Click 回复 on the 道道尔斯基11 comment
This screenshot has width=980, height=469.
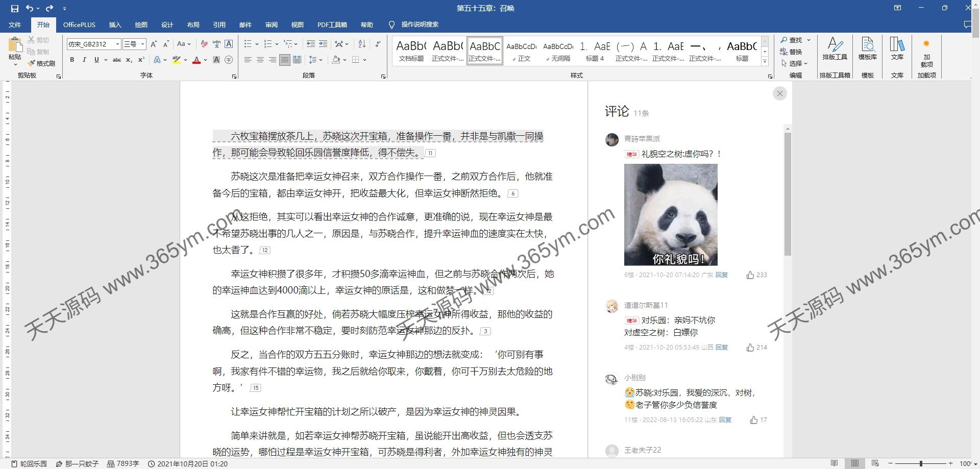(x=722, y=348)
